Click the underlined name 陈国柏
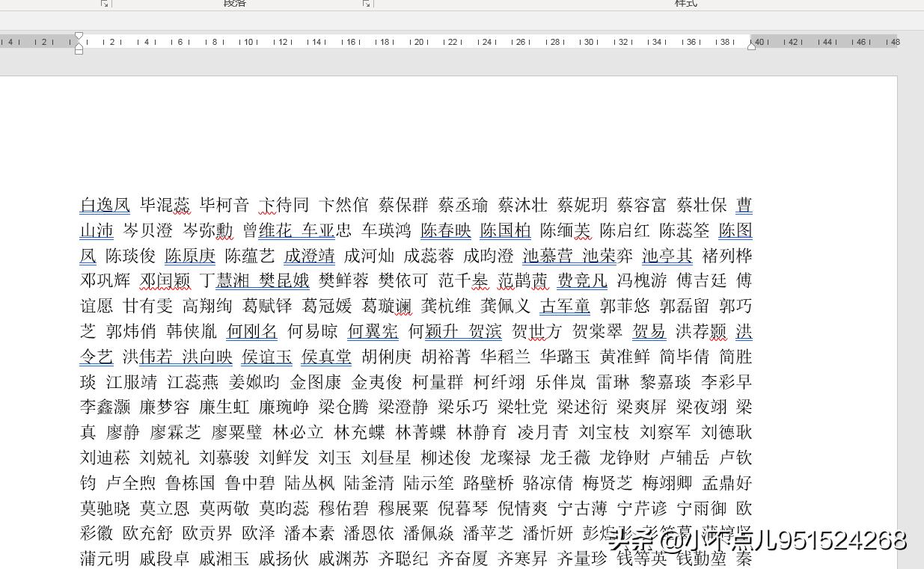This screenshot has width=924, height=569. 505,230
